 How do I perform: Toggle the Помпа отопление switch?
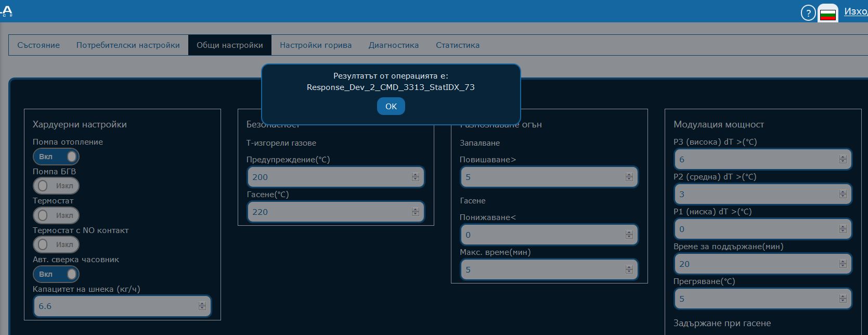coord(56,157)
